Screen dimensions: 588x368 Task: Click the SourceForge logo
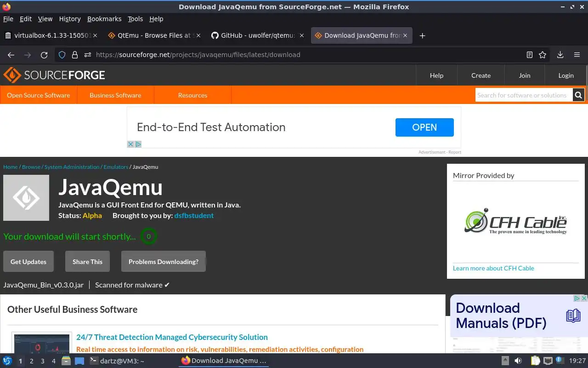(x=54, y=75)
